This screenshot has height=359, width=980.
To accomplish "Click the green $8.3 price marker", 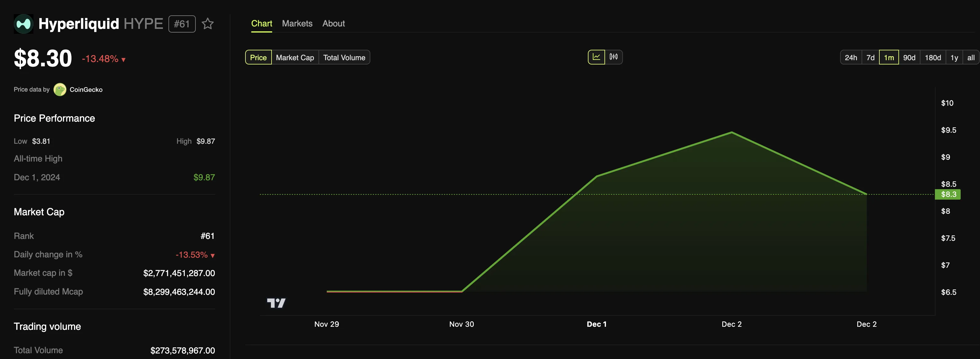I will coord(948,194).
